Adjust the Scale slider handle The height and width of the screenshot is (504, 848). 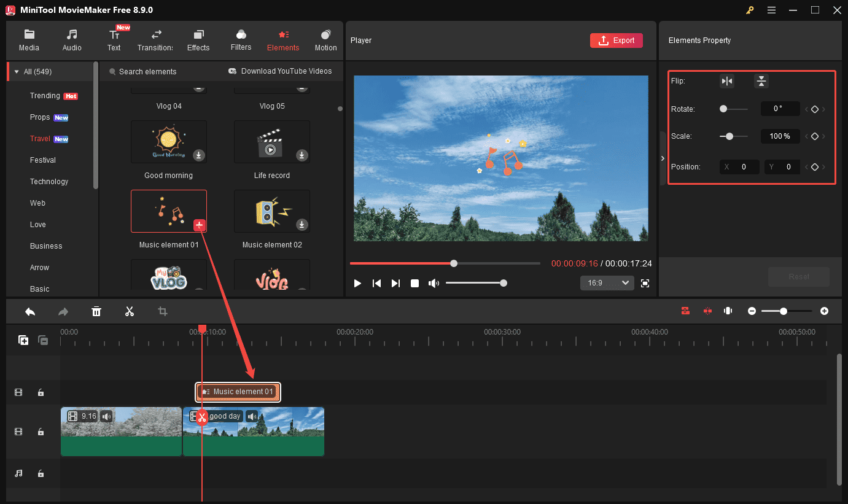(x=729, y=136)
